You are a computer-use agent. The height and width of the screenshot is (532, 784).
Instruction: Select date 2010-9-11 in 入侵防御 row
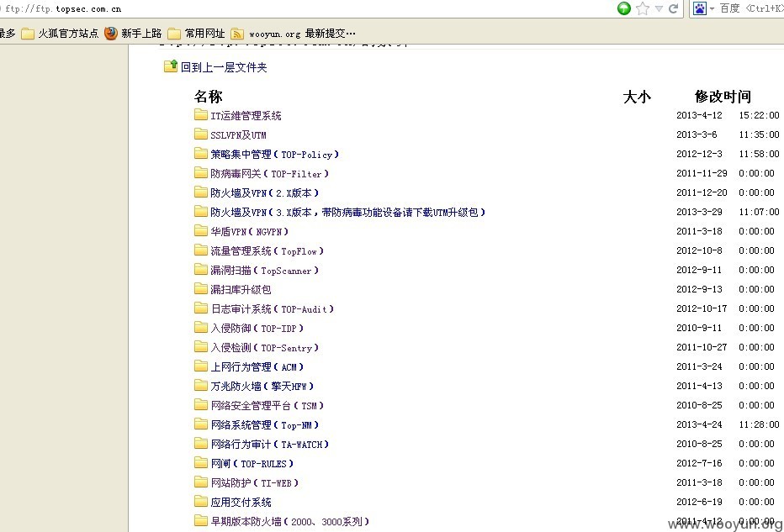[x=699, y=328]
